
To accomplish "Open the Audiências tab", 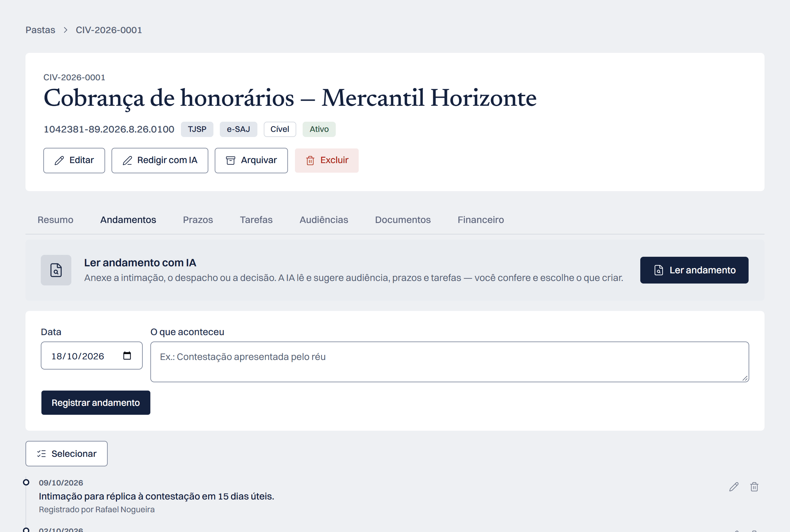I will tap(324, 220).
